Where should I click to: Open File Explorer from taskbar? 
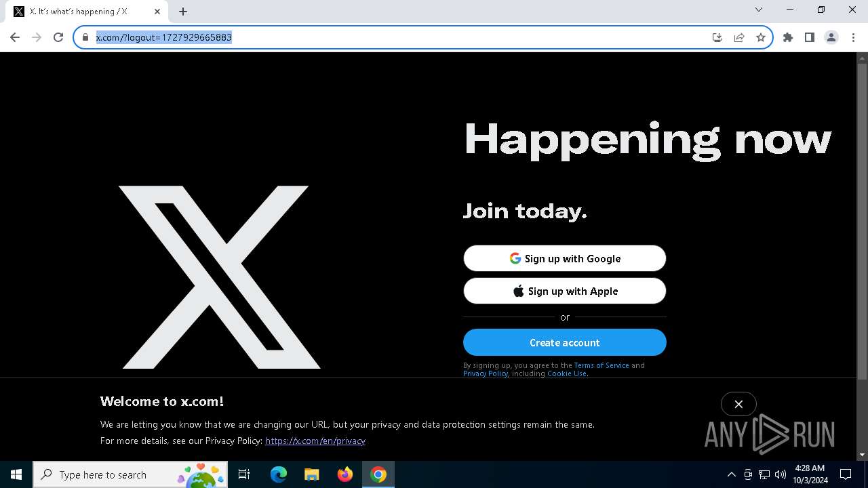311,474
